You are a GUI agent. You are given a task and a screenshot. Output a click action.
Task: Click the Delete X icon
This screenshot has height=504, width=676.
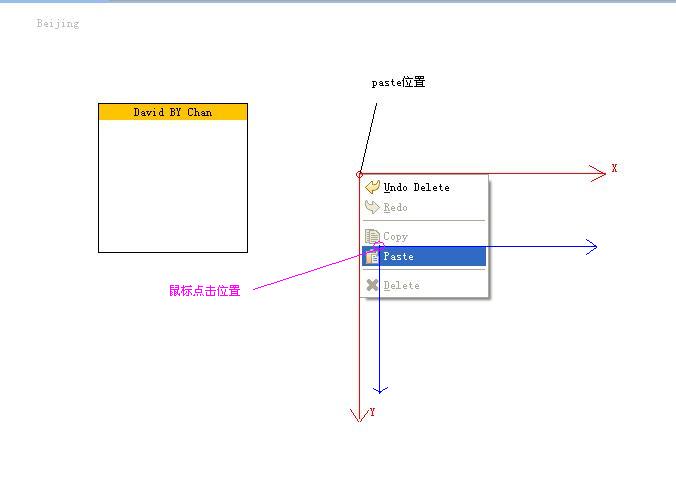372,285
